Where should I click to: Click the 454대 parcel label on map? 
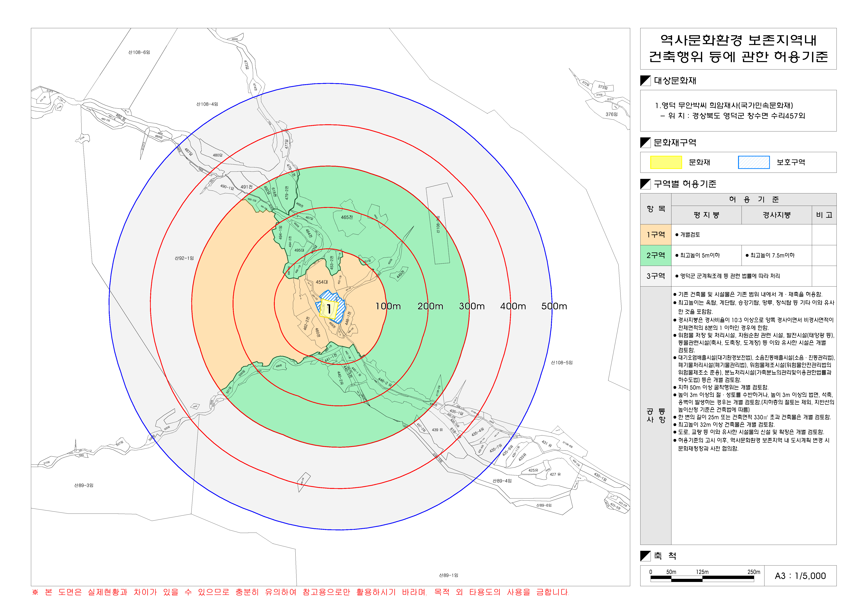coord(322,282)
